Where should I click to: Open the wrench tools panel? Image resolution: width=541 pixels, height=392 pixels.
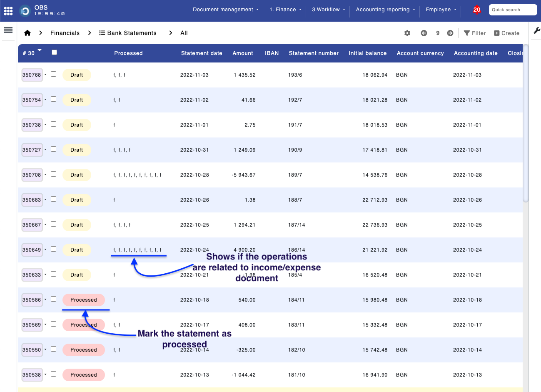(x=536, y=30)
